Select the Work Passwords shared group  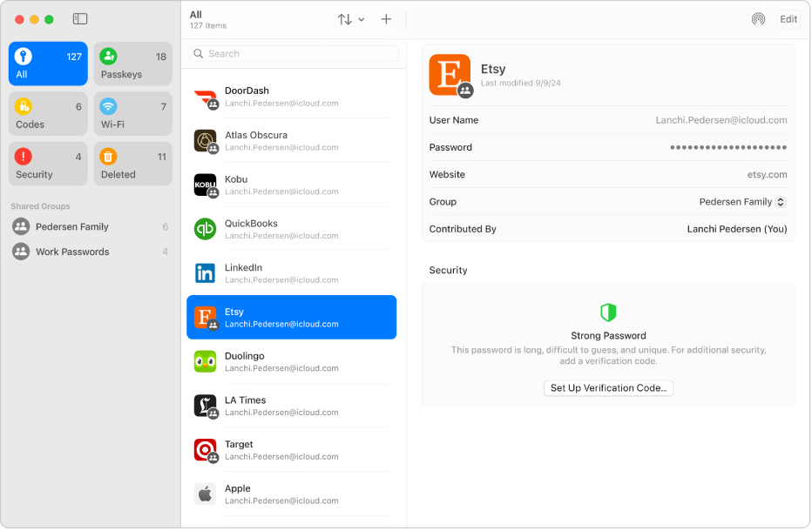tap(90, 252)
